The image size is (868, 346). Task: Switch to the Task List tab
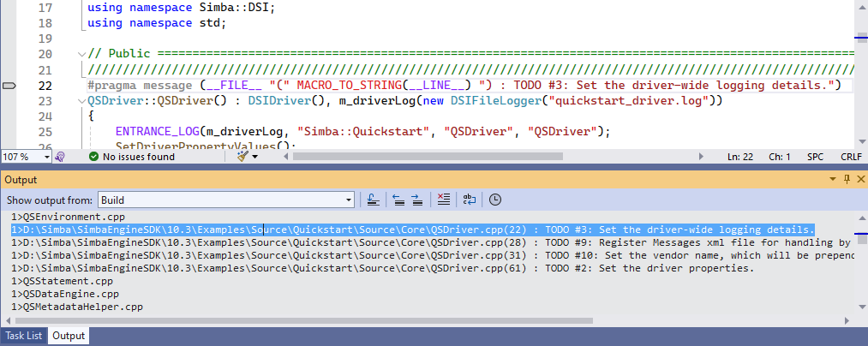click(x=23, y=336)
